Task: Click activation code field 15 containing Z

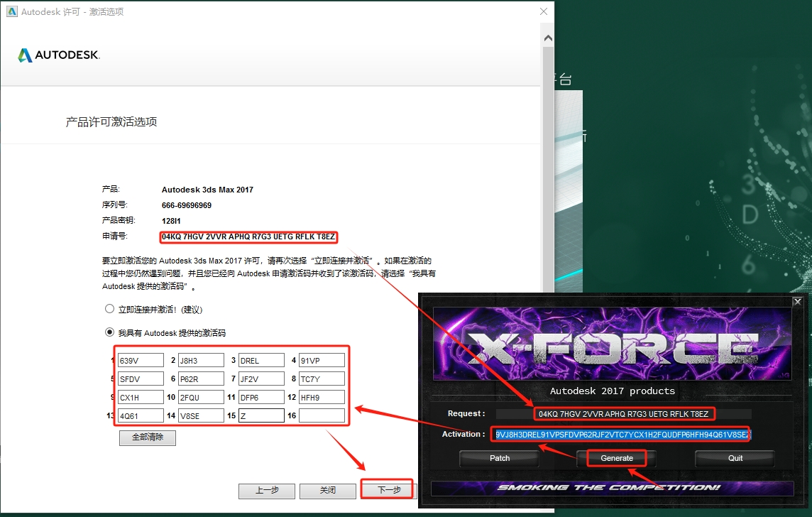Action: click(261, 415)
